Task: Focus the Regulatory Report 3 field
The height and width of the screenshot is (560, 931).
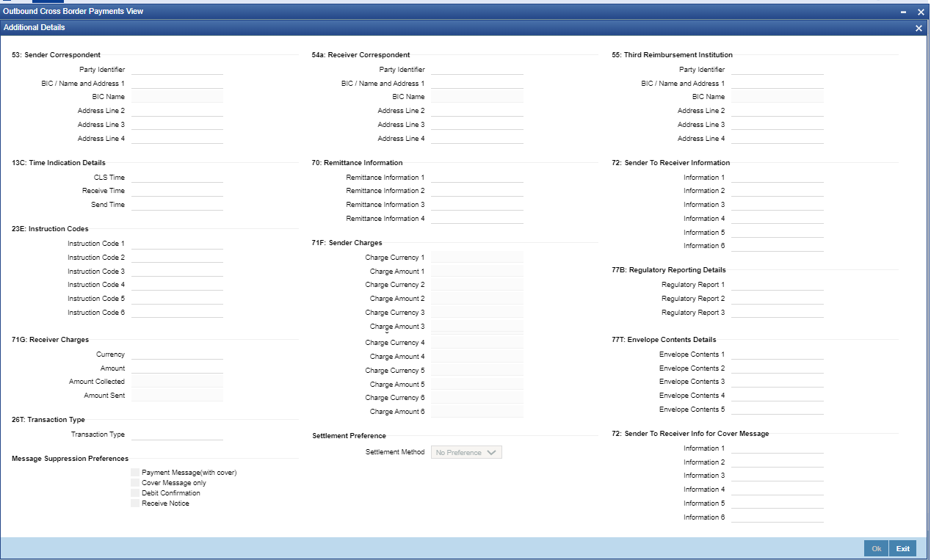Action: pyautogui.click(x=778, y=312)
